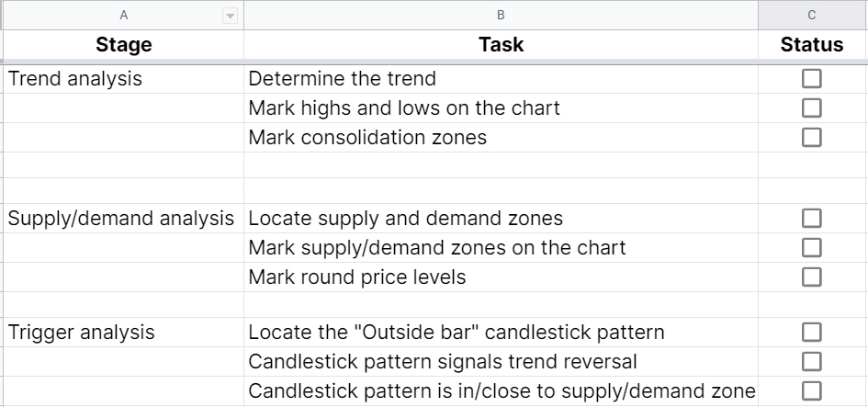The image size is (868, 407).
Task: Click the 'Task' header cell
Action: (501, 45)
